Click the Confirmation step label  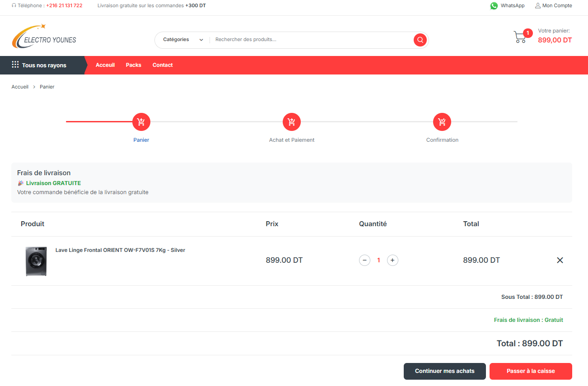tap(442, 140)
